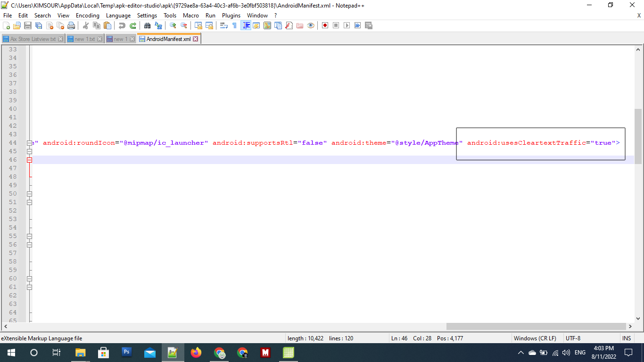644x362 pixels.
Task: Open the Plugins menu
Action: (x=231, y=16)
